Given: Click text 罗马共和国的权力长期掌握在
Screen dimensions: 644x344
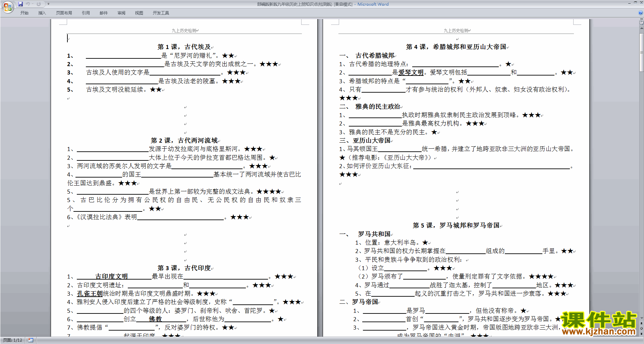Looking at the screenshot, I should point(405,251).
